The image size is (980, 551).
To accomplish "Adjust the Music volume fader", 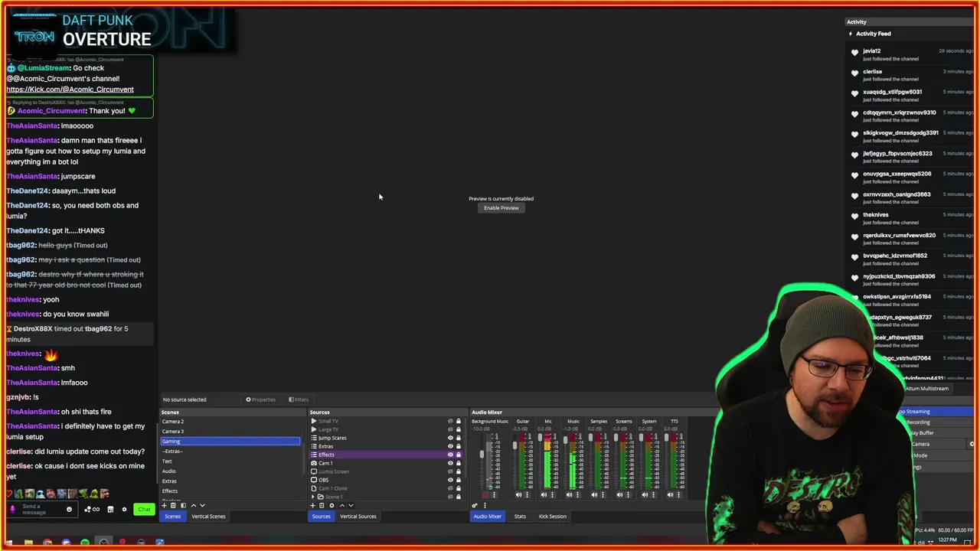I will (x=565, y=440).
